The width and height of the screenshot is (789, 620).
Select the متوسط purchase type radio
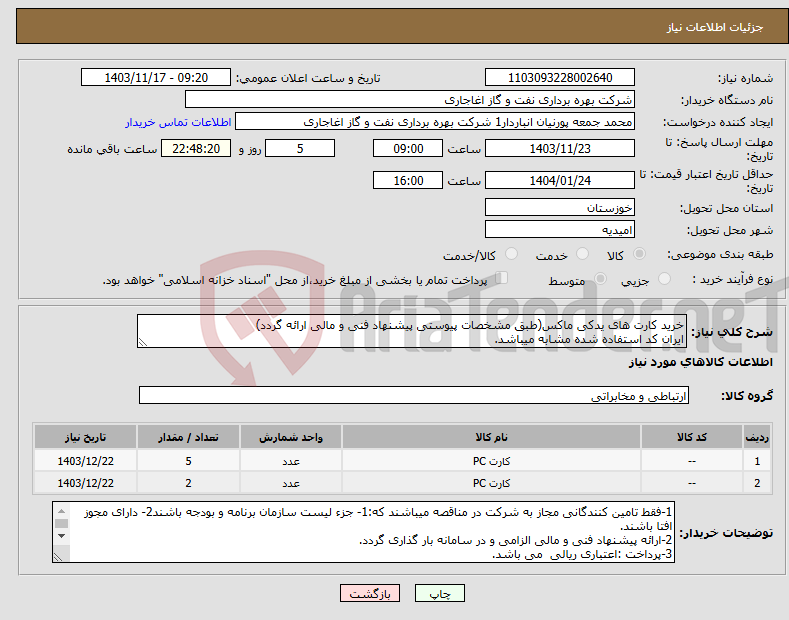pos(600,278)
